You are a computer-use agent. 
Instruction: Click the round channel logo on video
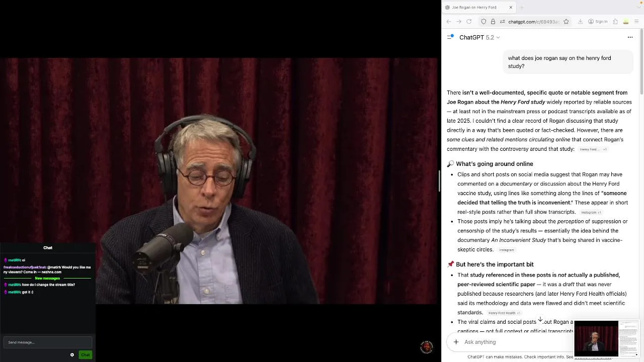click(x=427, y=347)
